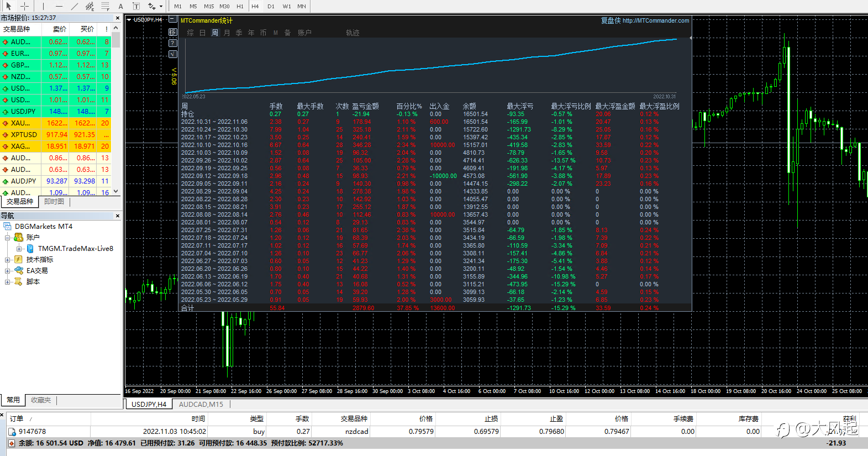Screen dimensions: 868x456
Task: Expand the 技术指标 indicators node
Action: (8, 260)
